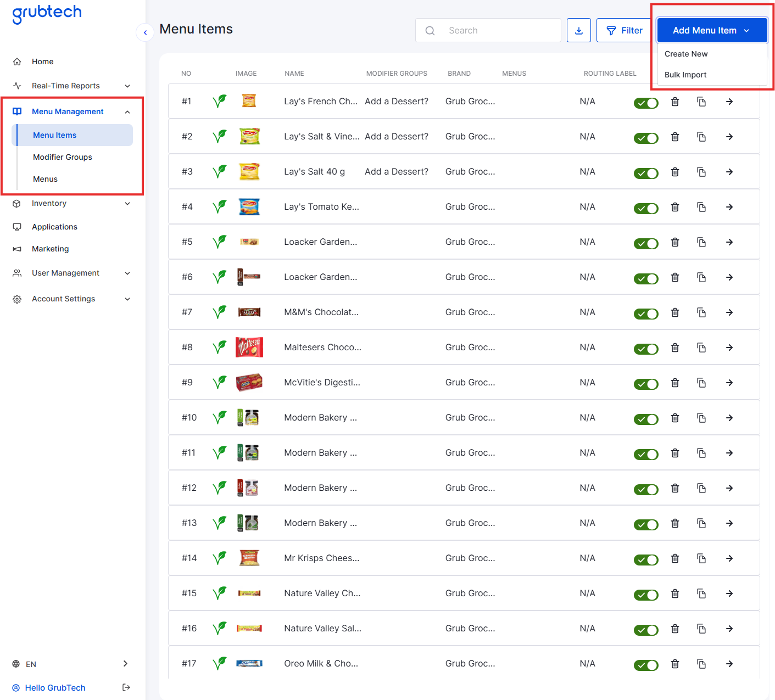Go to Modifier Groups page
The image size is (775, 700).
click(63, 157)
